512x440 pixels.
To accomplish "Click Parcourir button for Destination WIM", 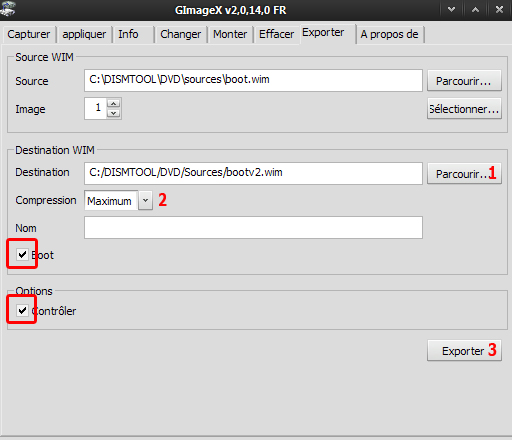I will (464, 173).
